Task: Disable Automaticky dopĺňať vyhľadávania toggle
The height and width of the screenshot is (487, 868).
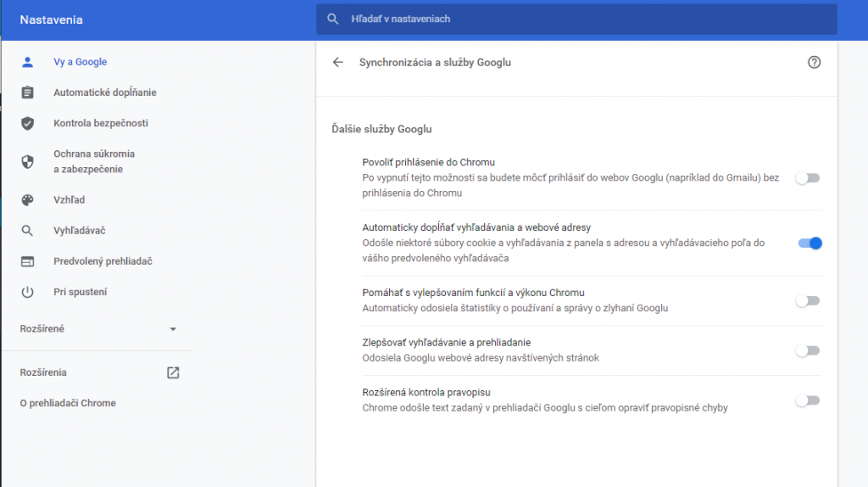Action: [x=810, y=243]
